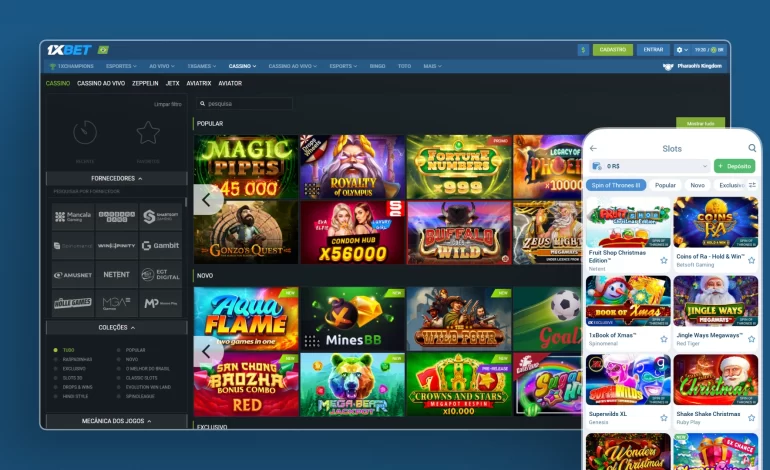Select the Gambit provider logo

click(161, 246)
